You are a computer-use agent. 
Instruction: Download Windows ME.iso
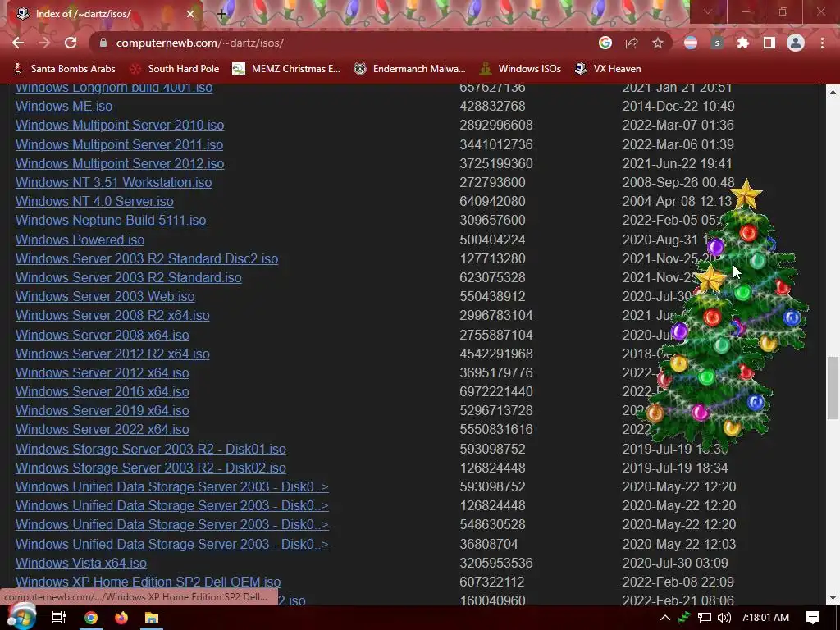coord(64,106)
